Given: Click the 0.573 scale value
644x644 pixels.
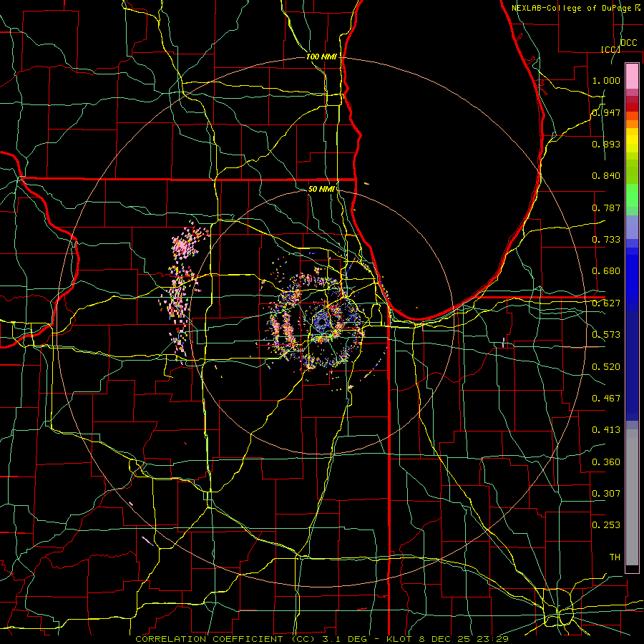Looking at the screenshot, I should pyautogui.click(x=606, y=335).
